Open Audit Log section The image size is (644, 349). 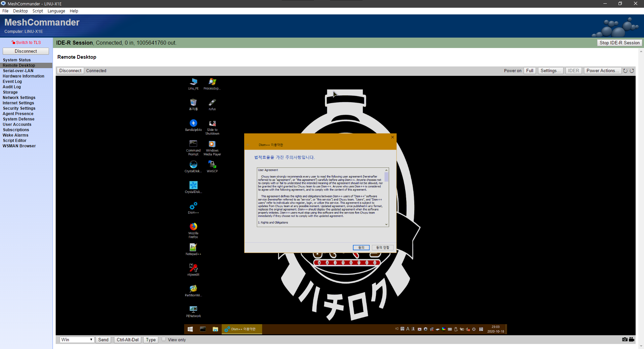point(12,87)
